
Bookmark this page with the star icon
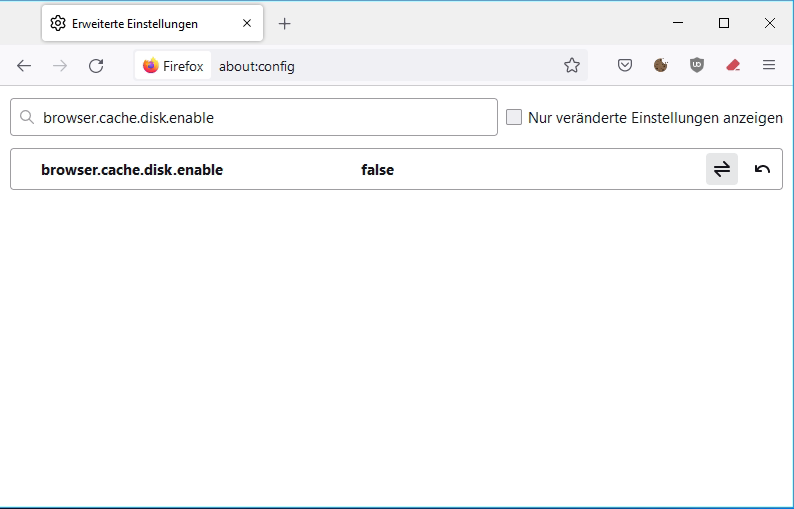[572, 65]
